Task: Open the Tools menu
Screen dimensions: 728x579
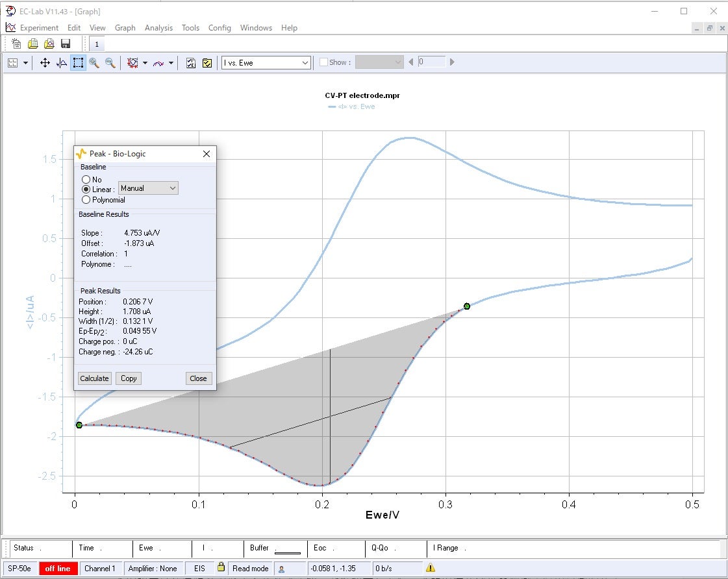Action: pos(190,28)
